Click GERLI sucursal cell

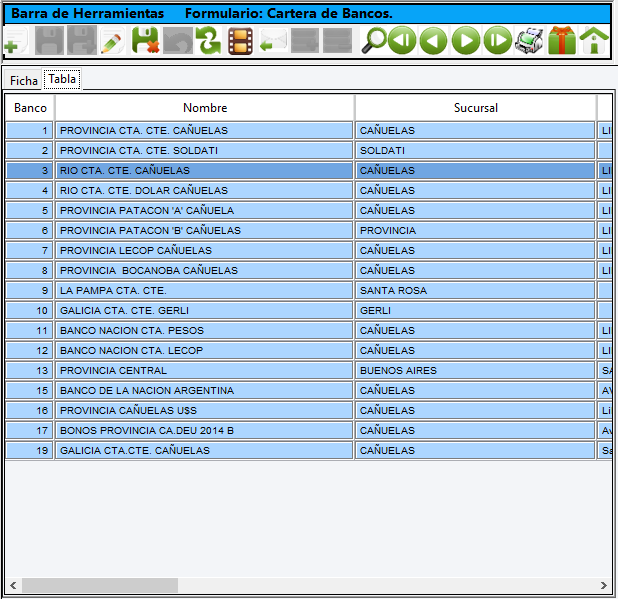tap(475, 311)
